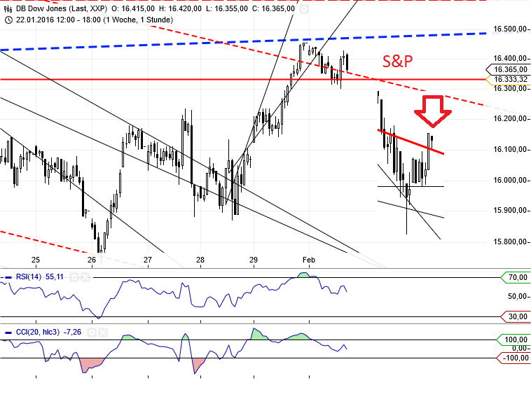This screenshot has height=420, width=531.
Task: Click the 16.100,00 price axis label
Action: click(x=510, y=150)
